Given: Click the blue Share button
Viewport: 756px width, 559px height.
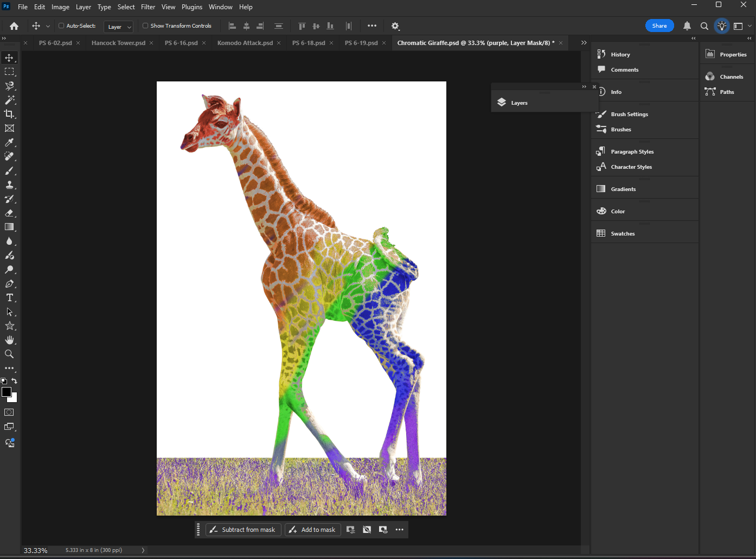Looking at the screenshot, I should click(659, 26).
